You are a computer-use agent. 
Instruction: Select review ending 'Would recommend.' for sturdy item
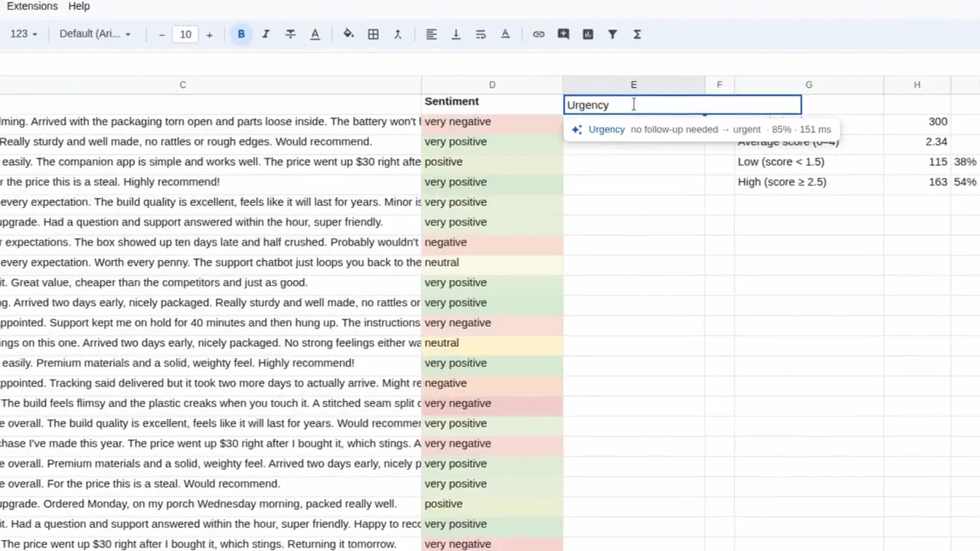point(211,142)
